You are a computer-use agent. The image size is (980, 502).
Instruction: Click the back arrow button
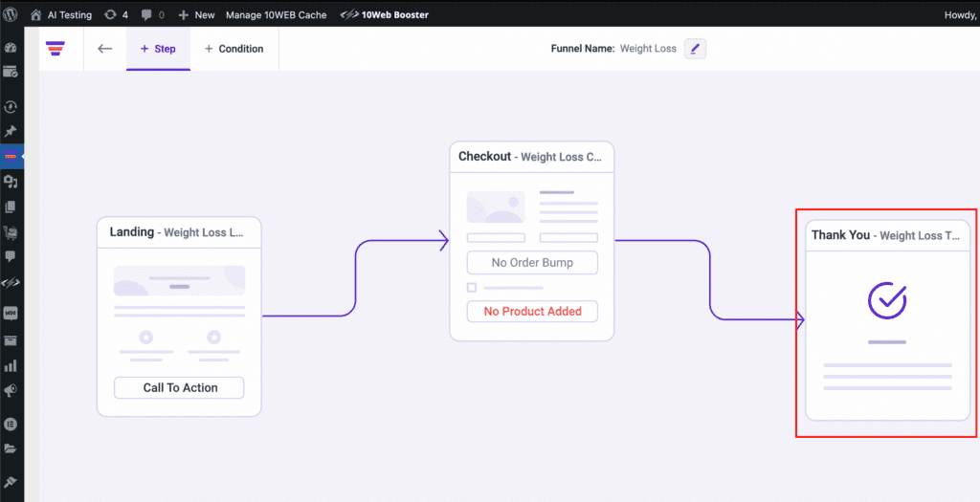coord(105,49)
